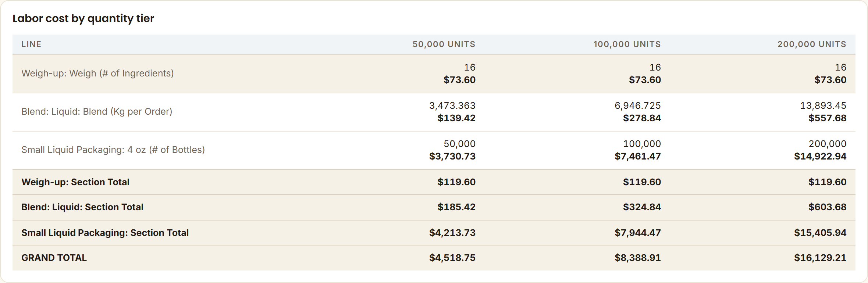Click the $4,518.75 grand total value
The image size is (868, 283).
click(x=452, y=258)
